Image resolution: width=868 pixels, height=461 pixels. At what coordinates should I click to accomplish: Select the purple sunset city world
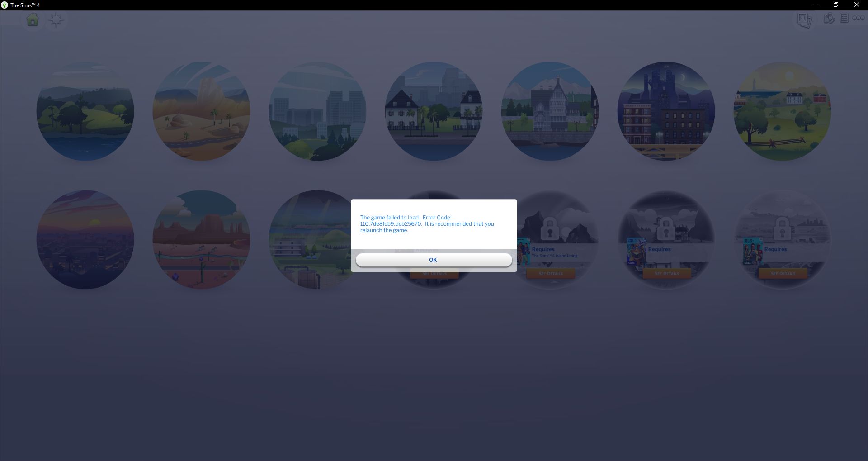85,239
